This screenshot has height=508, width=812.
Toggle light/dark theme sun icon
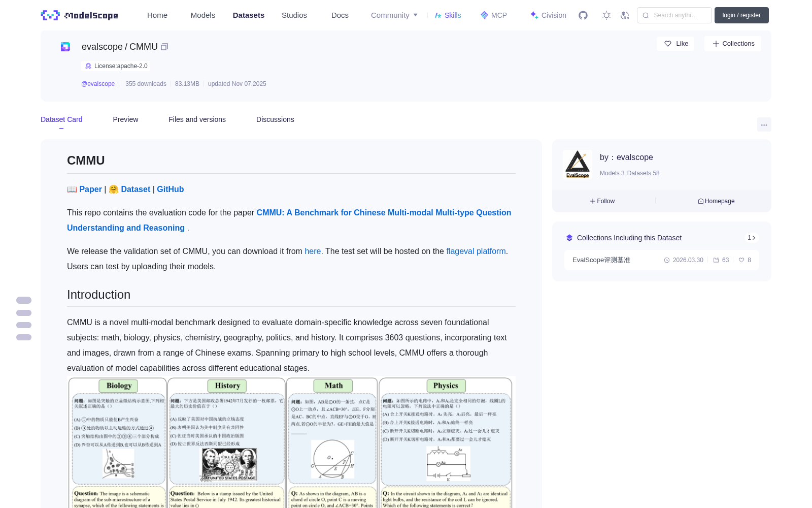click(x=606, y=15)
